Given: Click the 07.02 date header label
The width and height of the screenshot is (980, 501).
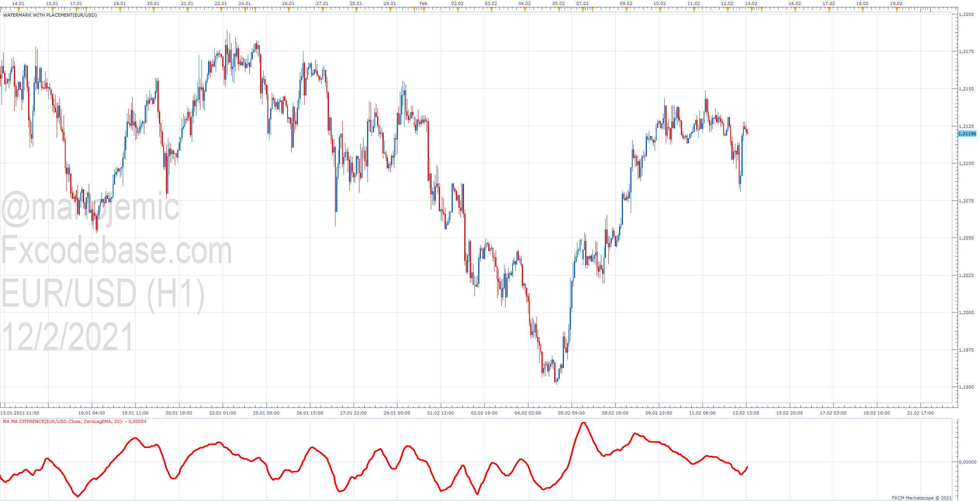Looking at the screenshot, I should 582,3.
